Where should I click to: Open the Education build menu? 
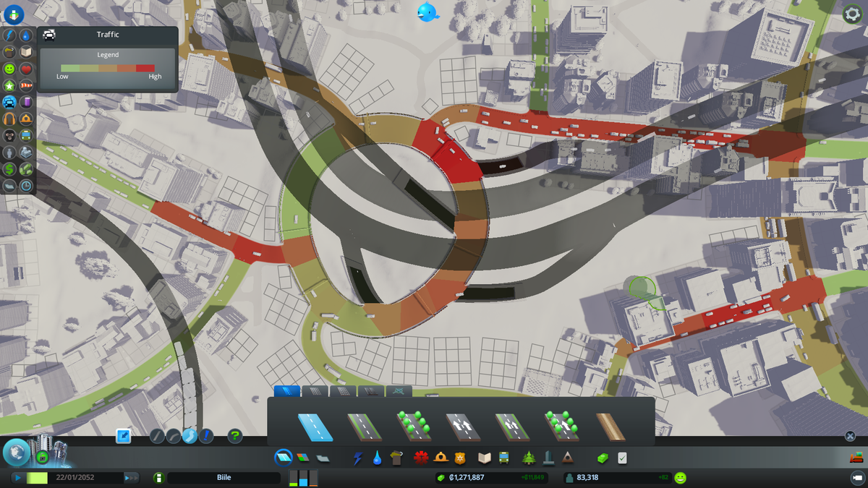point(485,458)
